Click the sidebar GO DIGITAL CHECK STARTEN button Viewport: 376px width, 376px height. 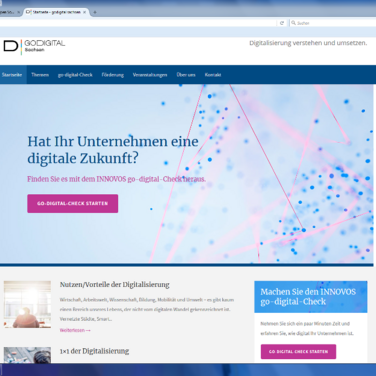(x=298, y=351)
